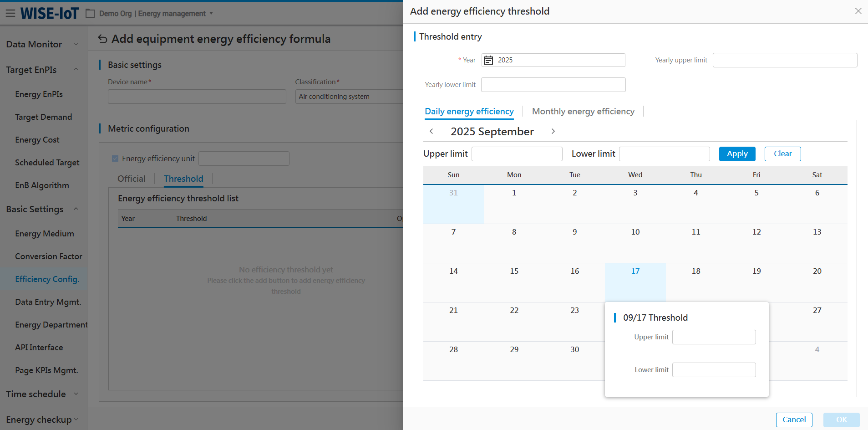Go to previous month in the calendar
Viewport: 868px width, 430px height.
431,131
